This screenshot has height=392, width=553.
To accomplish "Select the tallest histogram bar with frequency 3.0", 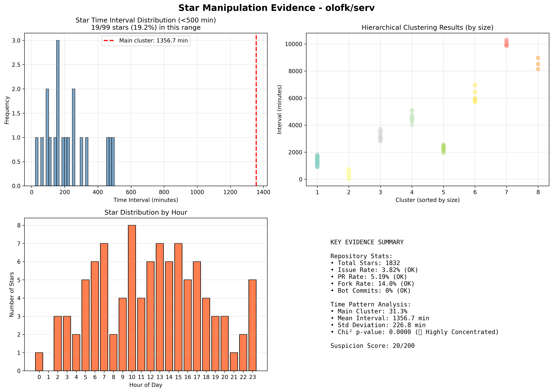I will tap(58, 113).
